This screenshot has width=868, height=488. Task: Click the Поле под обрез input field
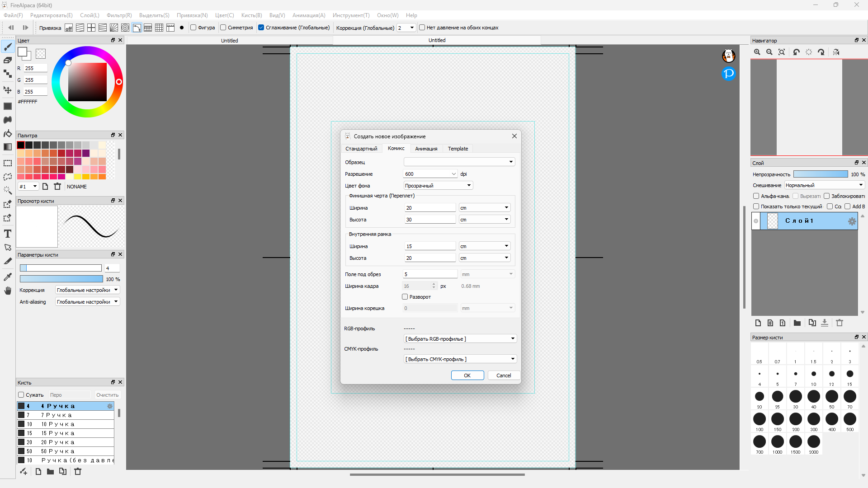[x=430, y=274]
